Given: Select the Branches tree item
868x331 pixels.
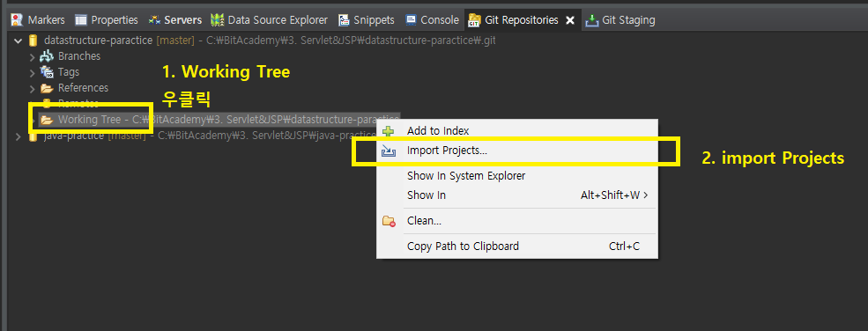Looking at the screenshot, I should 79,56.
